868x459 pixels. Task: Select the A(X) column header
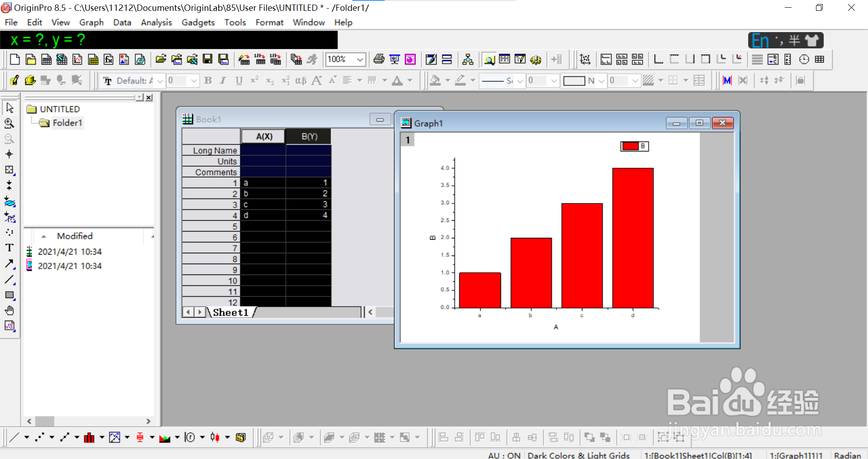(x=264, y=136)
